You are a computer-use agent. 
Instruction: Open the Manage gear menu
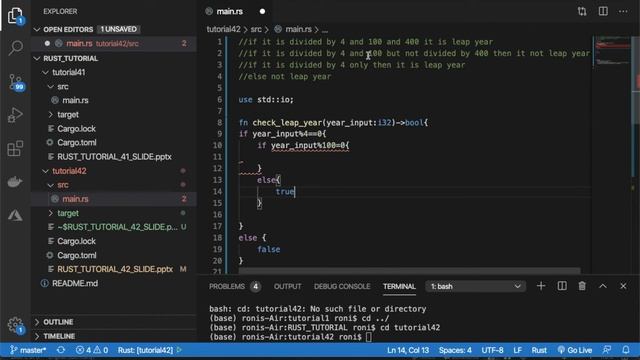pyautogui.click(x=16, y=325)
